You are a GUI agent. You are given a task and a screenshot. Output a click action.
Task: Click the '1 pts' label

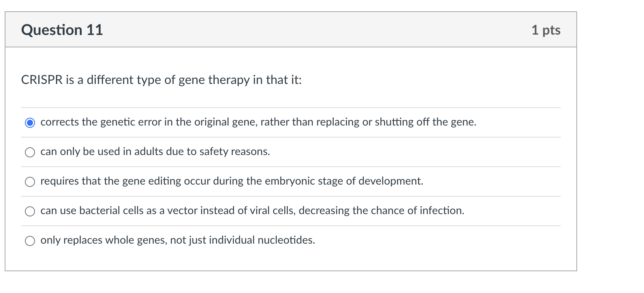[x=546, y=29]
